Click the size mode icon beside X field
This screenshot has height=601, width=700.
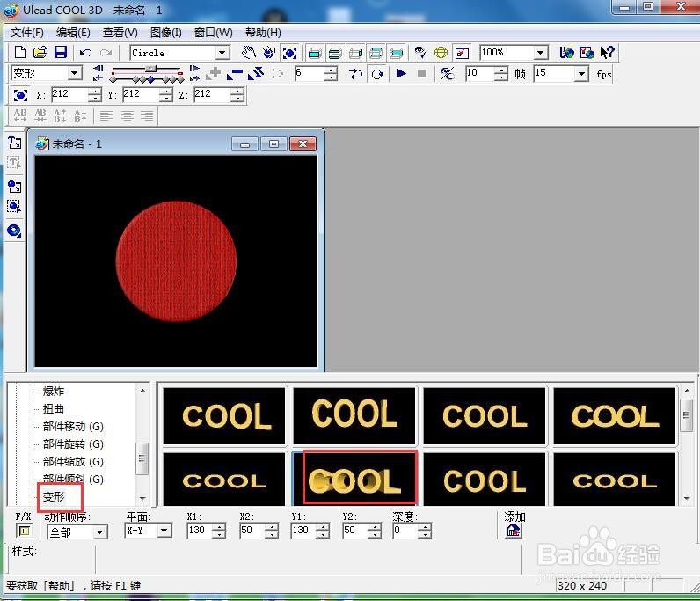coord(20,95)
